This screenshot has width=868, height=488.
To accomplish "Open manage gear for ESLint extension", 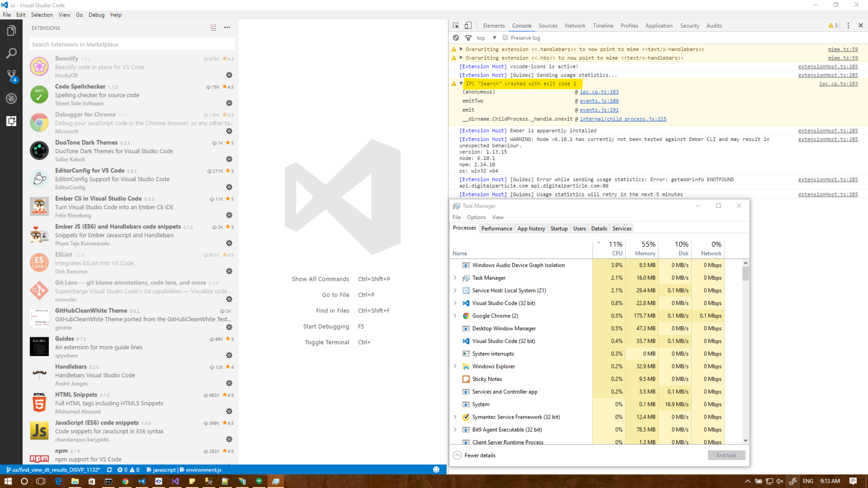I will coord(229,271).
